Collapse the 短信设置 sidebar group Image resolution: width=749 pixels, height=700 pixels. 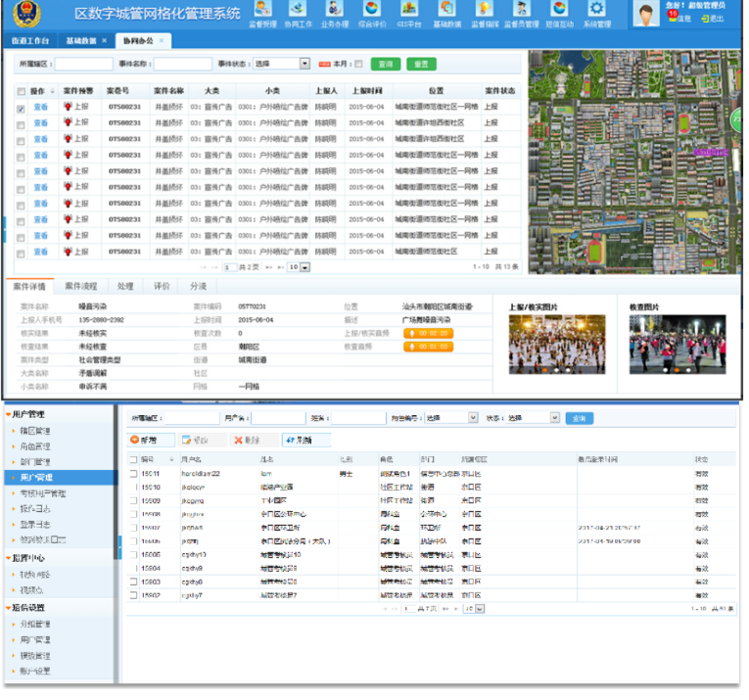(x=8, y=608)
